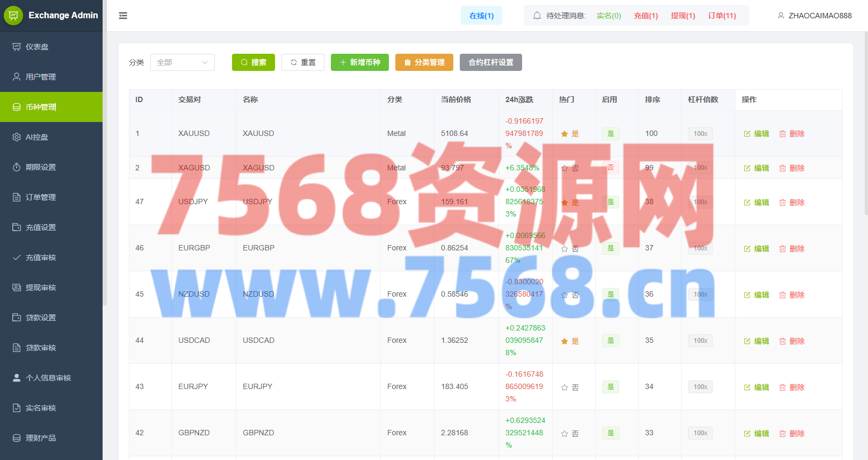Open the ZHAOCAIMAO888 user menu
The width and height of the screenshot is (868, 460).
coord(814,16)
